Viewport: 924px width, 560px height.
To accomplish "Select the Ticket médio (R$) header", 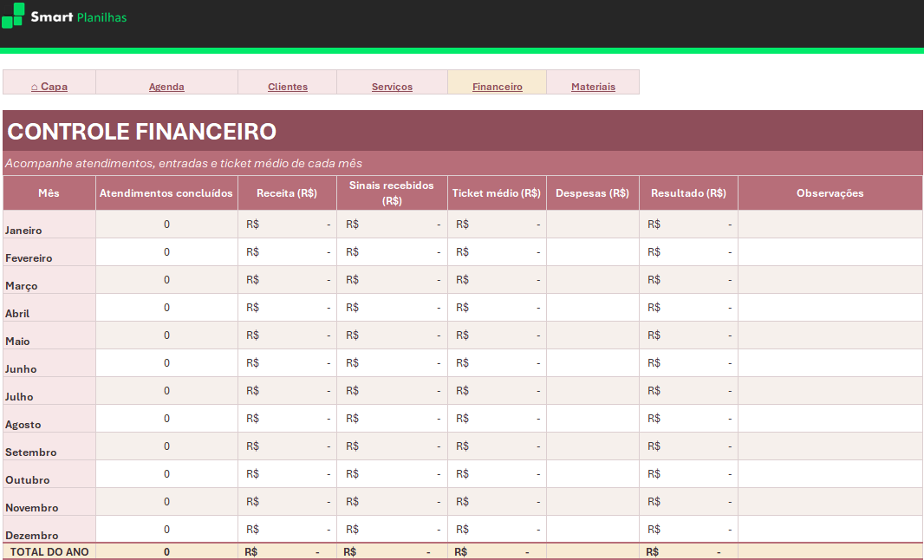I will pyautogui.click(x=497, y=192).
